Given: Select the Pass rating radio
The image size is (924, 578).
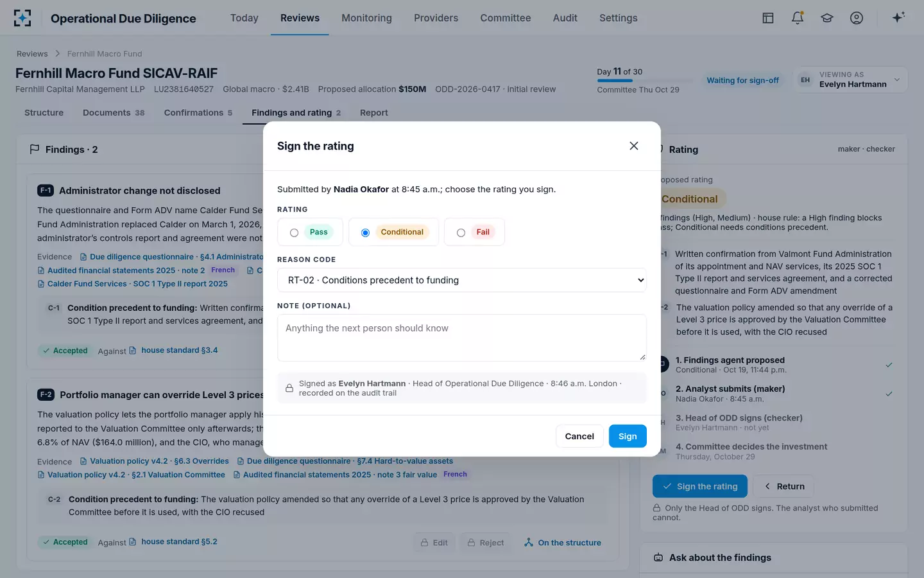Looking at the screenshot, I should coord(294,232).
